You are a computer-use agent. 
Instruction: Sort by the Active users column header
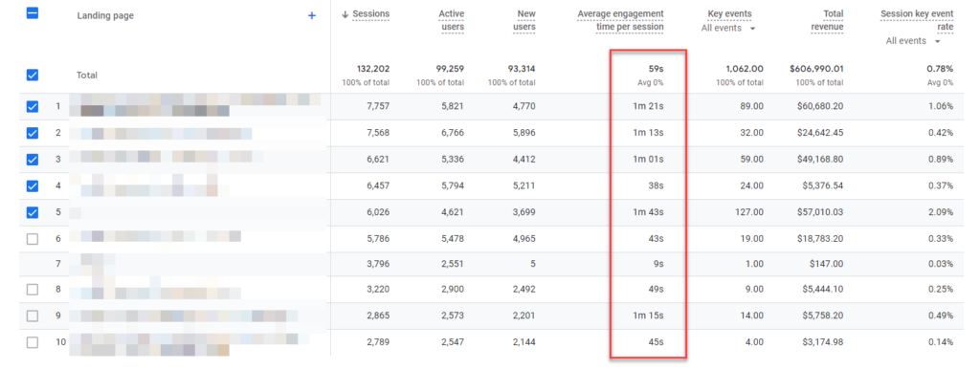pyautogui.click(x=452, y=21)
